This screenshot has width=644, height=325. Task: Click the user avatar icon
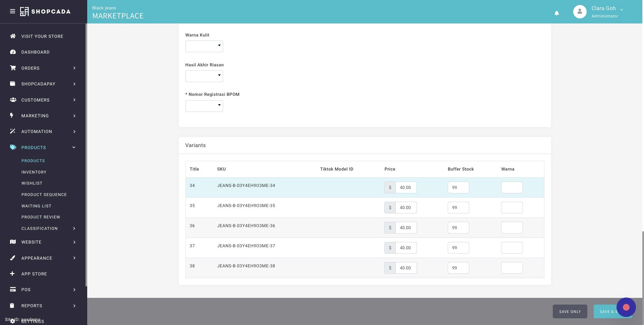pos(580,12)
